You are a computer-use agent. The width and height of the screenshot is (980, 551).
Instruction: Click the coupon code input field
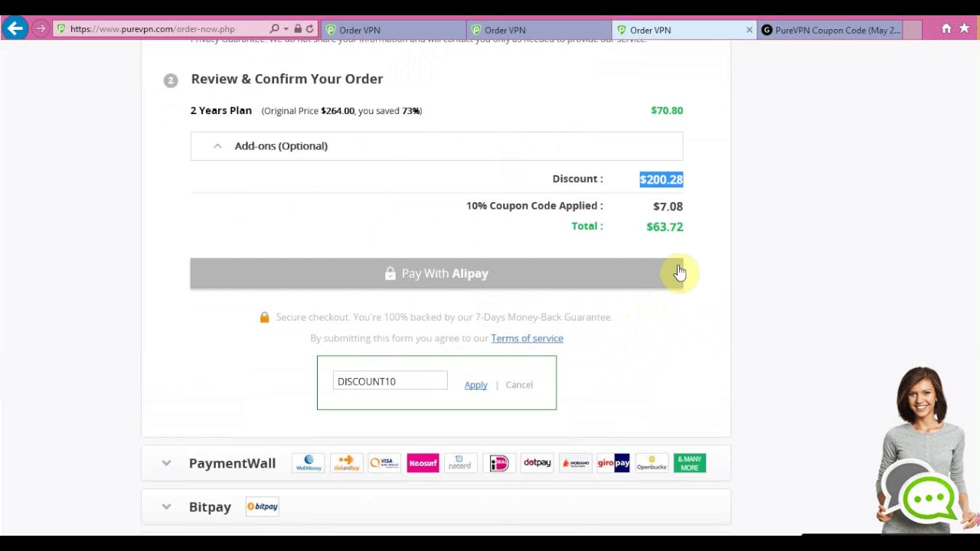(x=390, y=381)
